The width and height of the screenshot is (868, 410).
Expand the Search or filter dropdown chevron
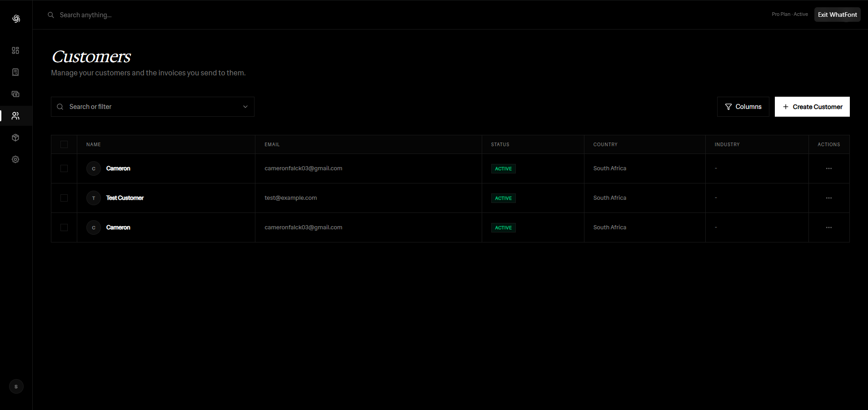point(245,107)
